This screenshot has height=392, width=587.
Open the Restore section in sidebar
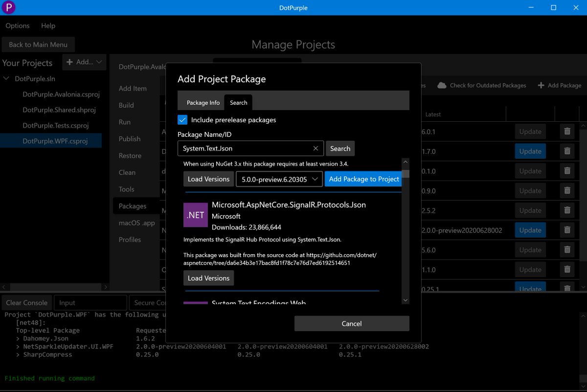tap(130, 156)
